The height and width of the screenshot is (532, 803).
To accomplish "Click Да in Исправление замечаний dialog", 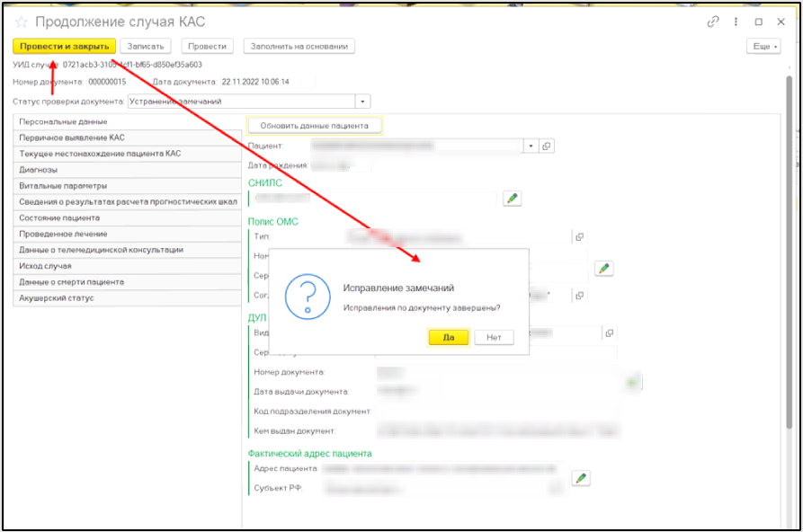I will (x=449, y=338).
